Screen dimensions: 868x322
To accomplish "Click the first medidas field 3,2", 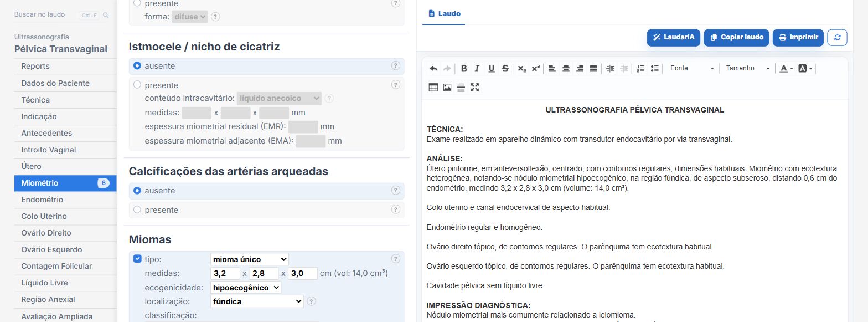I will click(225, 273).
